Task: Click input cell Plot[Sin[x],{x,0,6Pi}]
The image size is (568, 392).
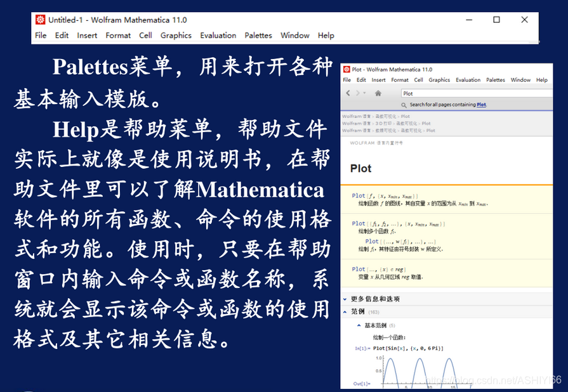Action: click(x=408, y=348)
